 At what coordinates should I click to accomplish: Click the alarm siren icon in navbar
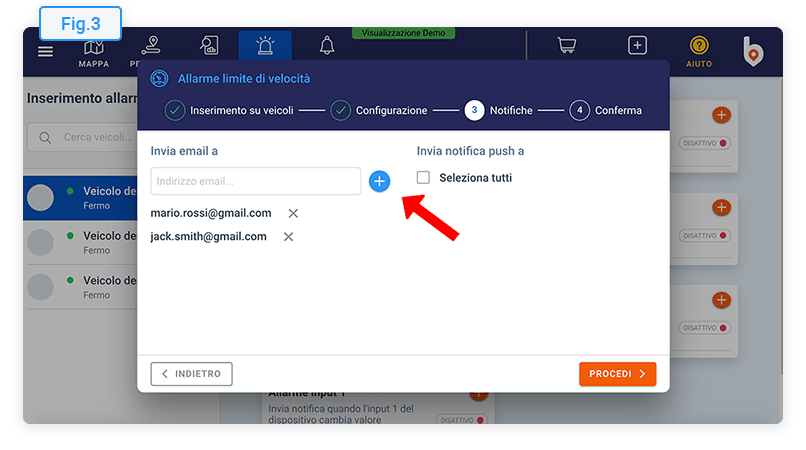[265, 46]
